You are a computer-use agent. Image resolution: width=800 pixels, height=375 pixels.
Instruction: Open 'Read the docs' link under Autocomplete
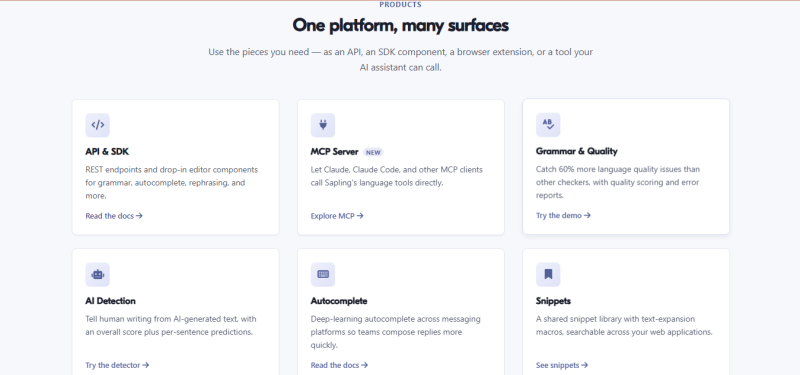pyautogui.click(x=339, y=365)
